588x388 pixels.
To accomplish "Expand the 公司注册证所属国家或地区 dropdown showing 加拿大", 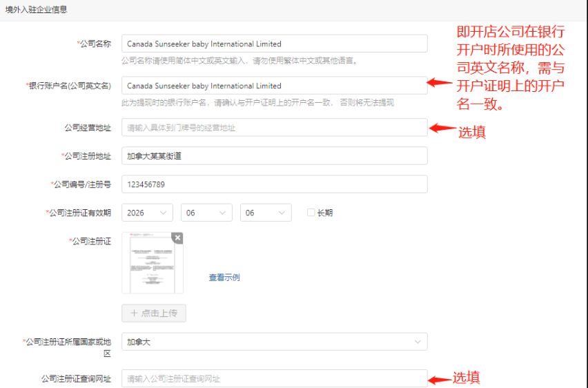I will [x=274, y=342].
